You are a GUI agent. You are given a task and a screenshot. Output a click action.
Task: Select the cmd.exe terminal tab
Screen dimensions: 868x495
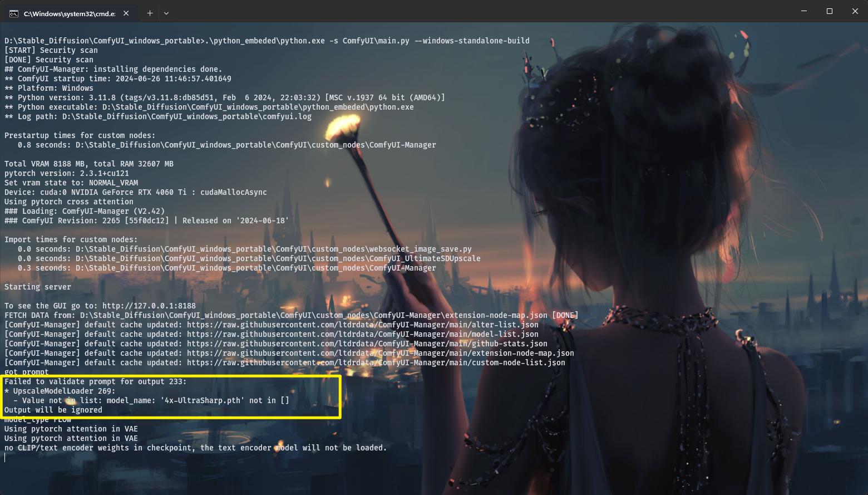(x=70, y=13)
